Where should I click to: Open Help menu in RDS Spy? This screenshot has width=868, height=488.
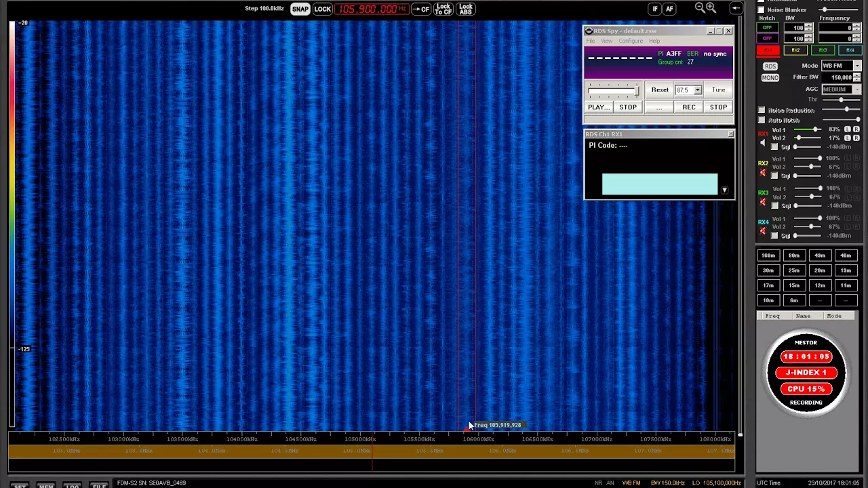coord(654,41)
